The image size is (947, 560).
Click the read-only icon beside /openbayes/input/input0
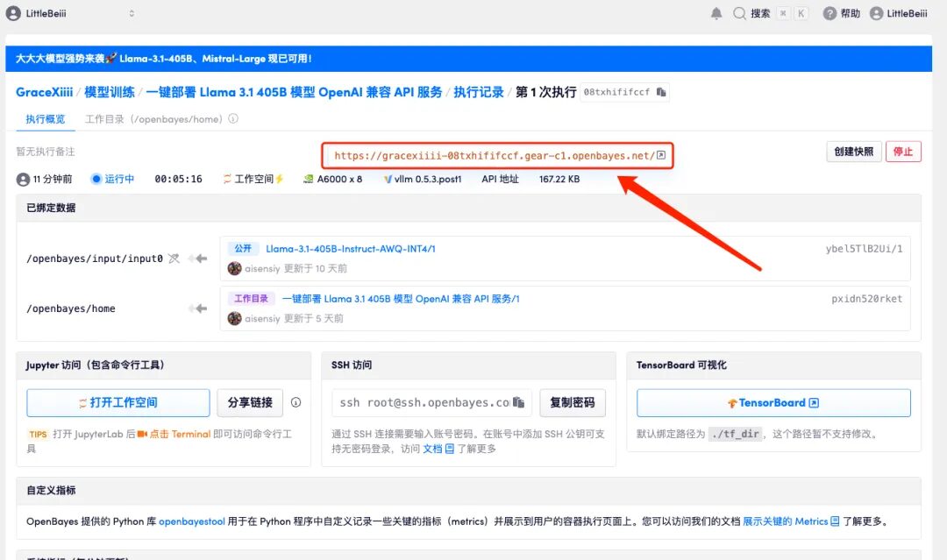click(x=174, y=259)
